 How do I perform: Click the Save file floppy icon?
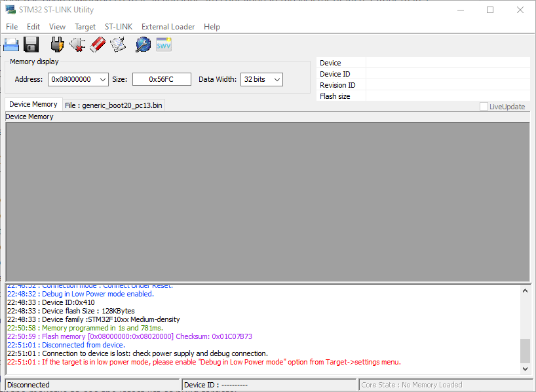(31, 45)
